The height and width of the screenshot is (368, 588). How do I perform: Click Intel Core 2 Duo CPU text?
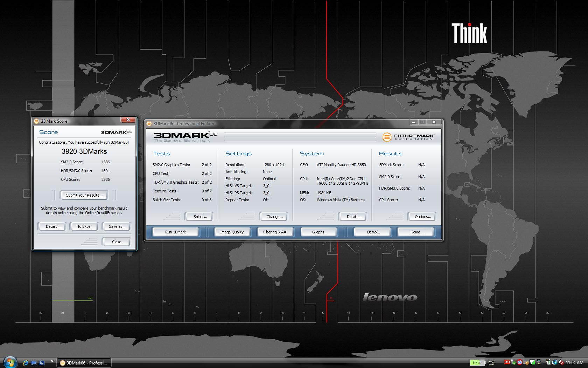(x=343, y=181)
